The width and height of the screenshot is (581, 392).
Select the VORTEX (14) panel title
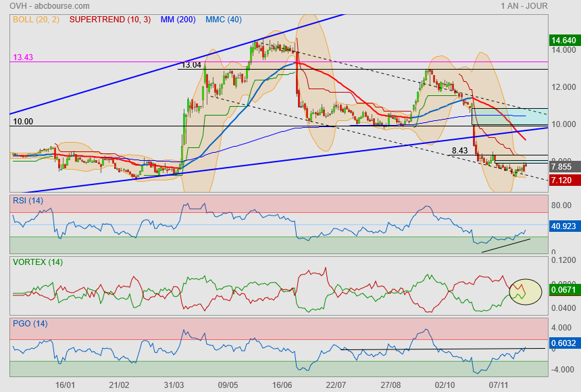[x=38, y=262]
